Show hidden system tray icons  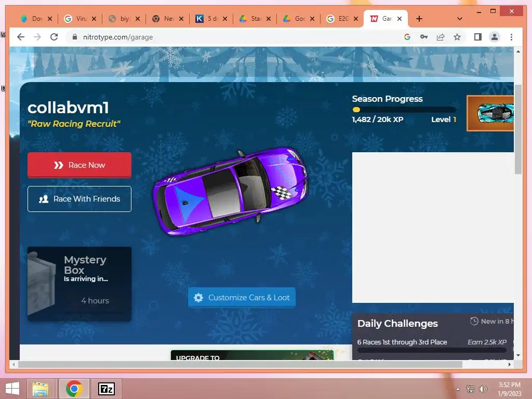(x=458, y=389)
